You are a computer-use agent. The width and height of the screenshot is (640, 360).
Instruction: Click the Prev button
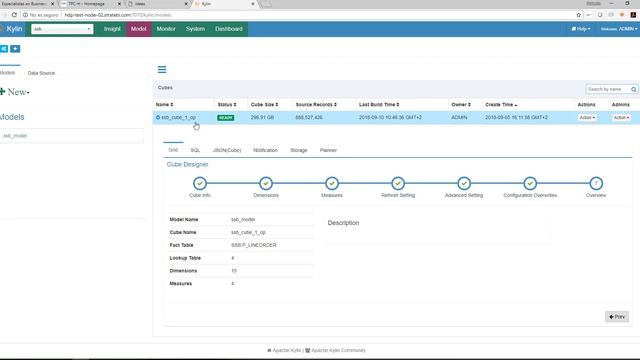click(617, 317)
